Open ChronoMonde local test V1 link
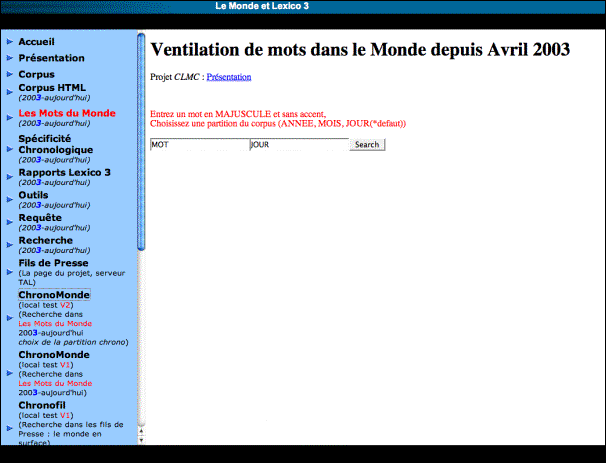The height and width of the screenshot is (463, 606). pos(54,355)
